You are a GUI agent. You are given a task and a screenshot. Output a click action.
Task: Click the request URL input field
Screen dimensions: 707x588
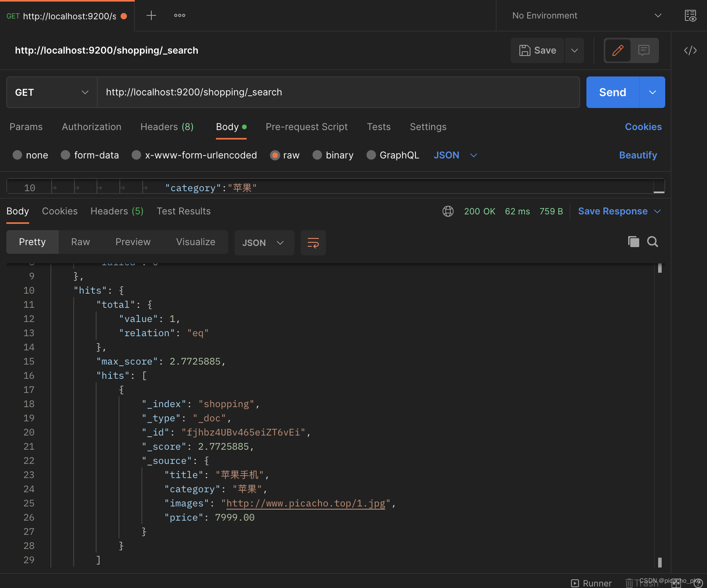(x=338, y=92)
